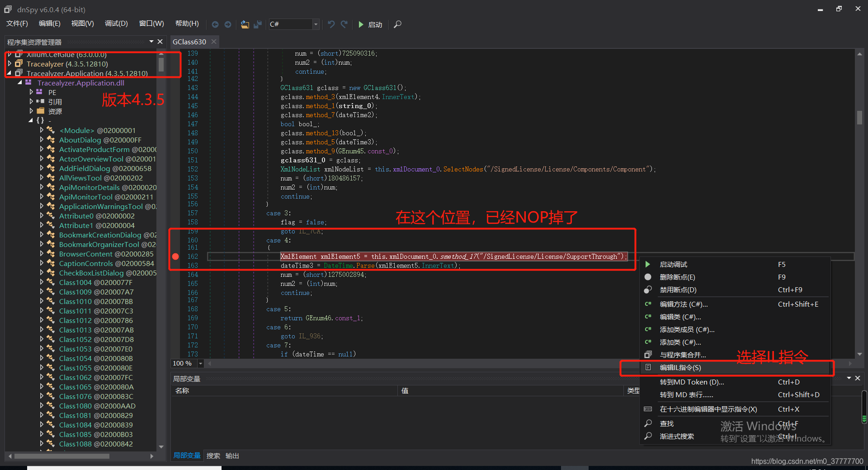Open the locals panel options arrow
Image resolution: width=868 pixels, height=470 pixels.
click(x=849, y=378)
